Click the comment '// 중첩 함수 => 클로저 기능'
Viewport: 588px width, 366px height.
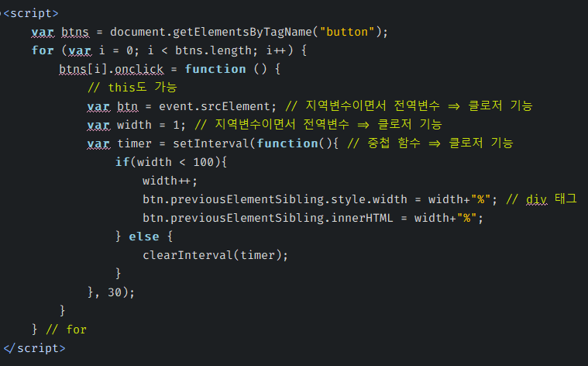430,143
